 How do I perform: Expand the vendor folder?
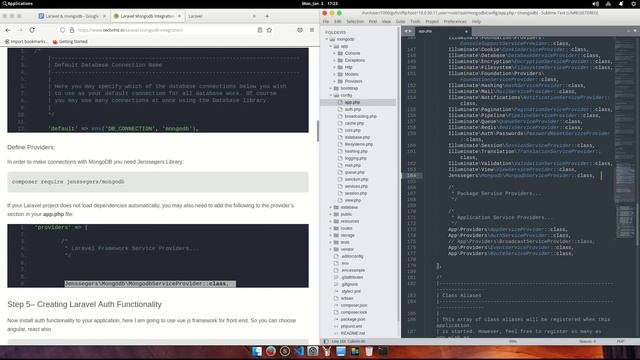click(331, 249)
